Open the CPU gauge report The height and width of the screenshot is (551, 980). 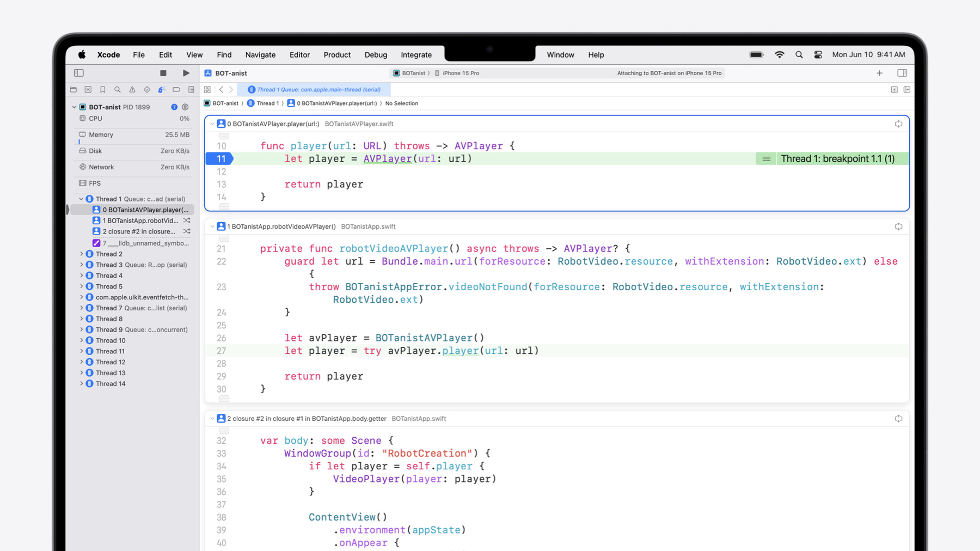coord(134,119)
